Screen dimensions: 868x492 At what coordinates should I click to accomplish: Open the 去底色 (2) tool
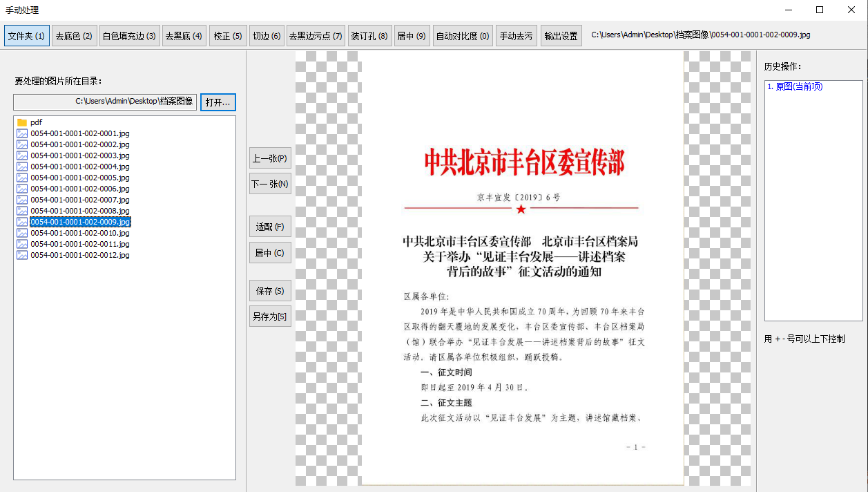pyautogui.click(x=74, y=36)
